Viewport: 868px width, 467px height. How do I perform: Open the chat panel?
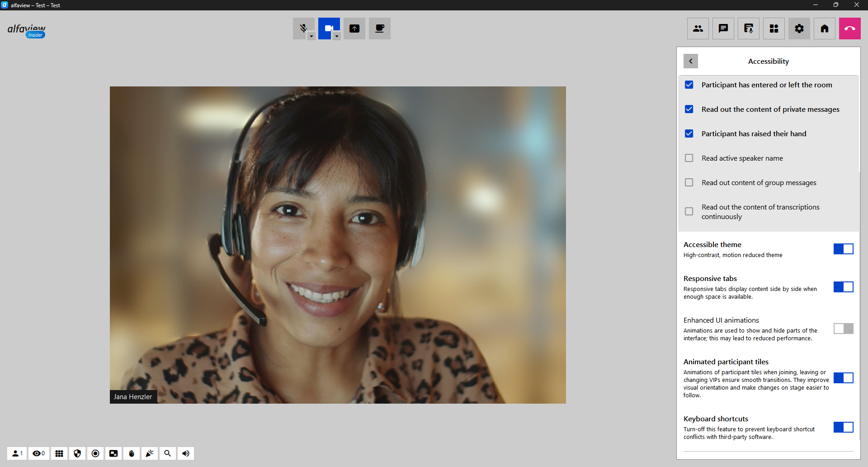tap(723, 29)
